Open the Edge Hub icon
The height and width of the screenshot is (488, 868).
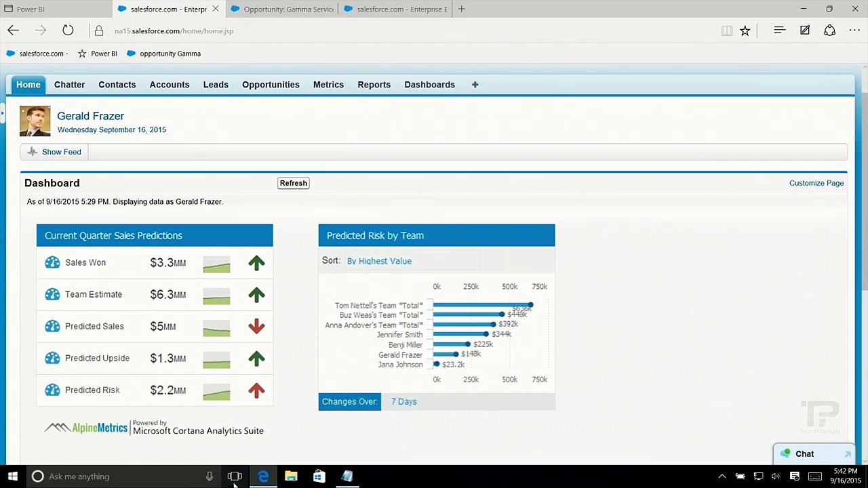779,30
